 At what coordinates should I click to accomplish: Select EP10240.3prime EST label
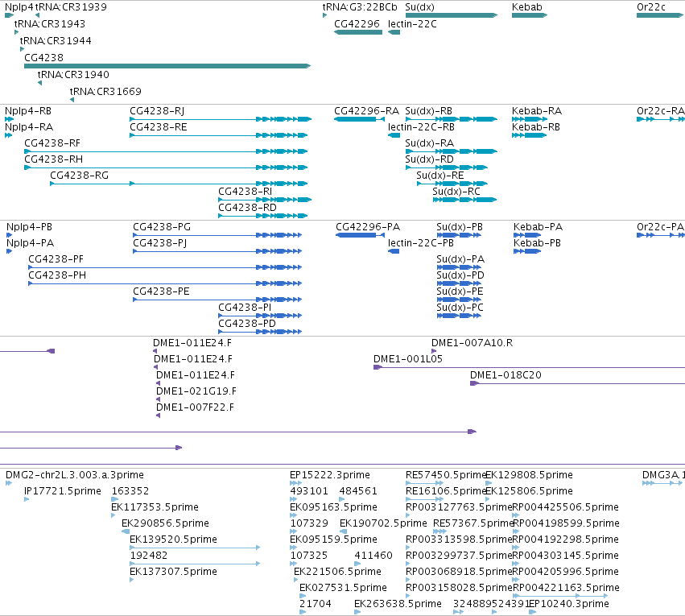[569, 604]
